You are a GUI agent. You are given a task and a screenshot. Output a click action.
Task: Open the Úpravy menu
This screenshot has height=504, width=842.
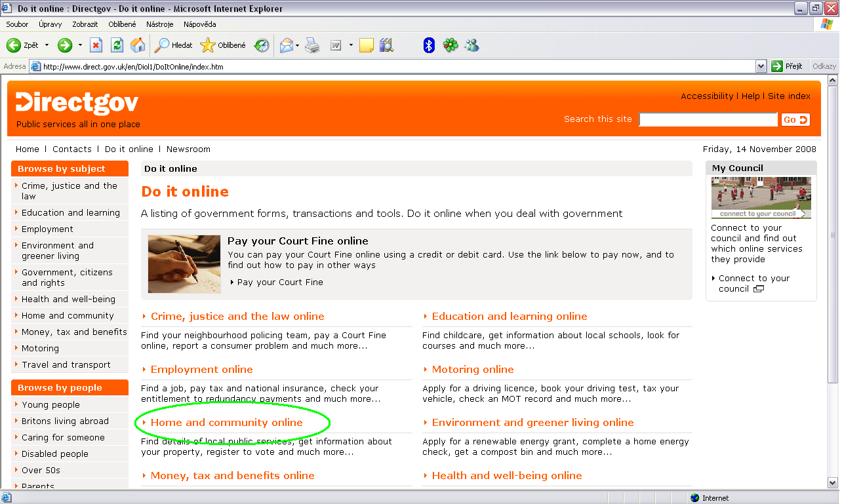click(x=50, y=24)
